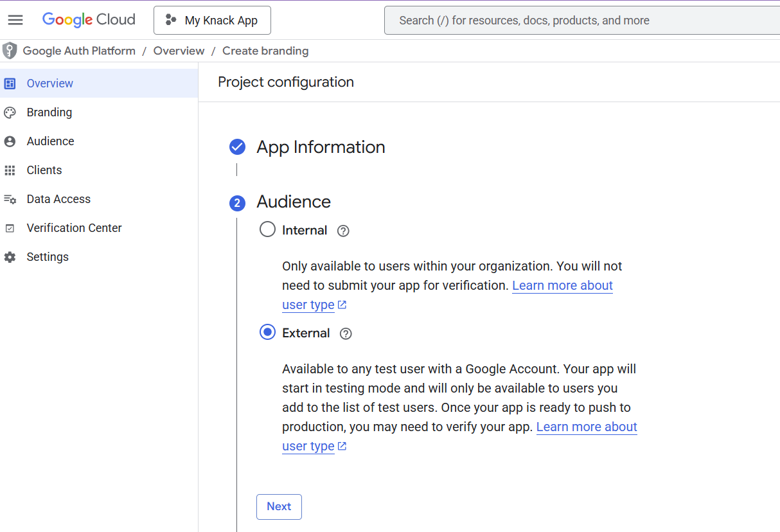
Task: Click the Audience person icon
Action: 10,141
